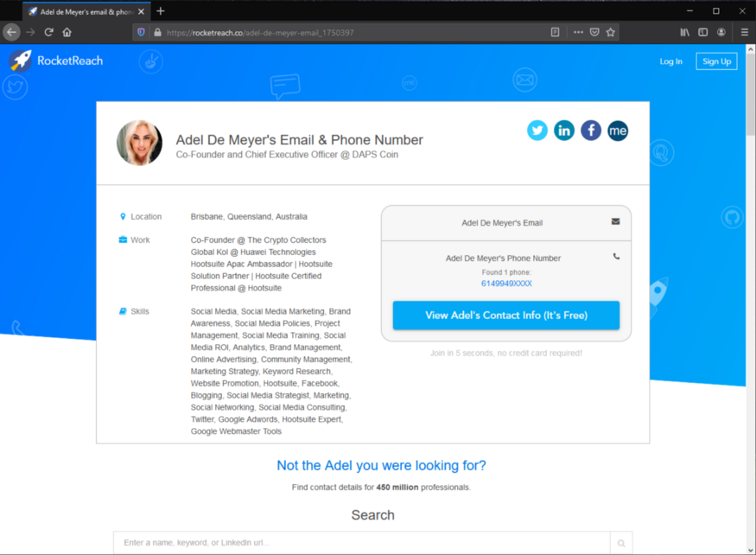Reload the page
Image resolution: width=756 pixels, height=555 pixels.
48,32
